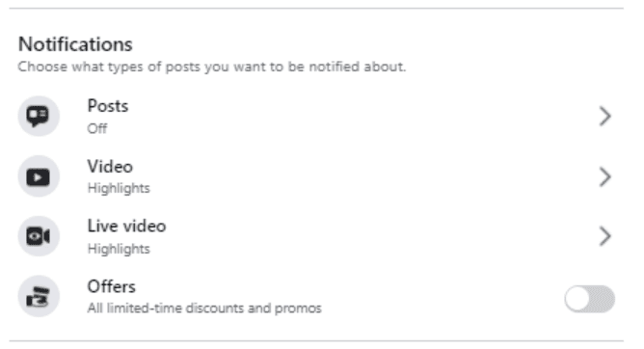
Task: Click the Posts speech bubble icon
Action: pyautogui.click(x=39, y=117)
